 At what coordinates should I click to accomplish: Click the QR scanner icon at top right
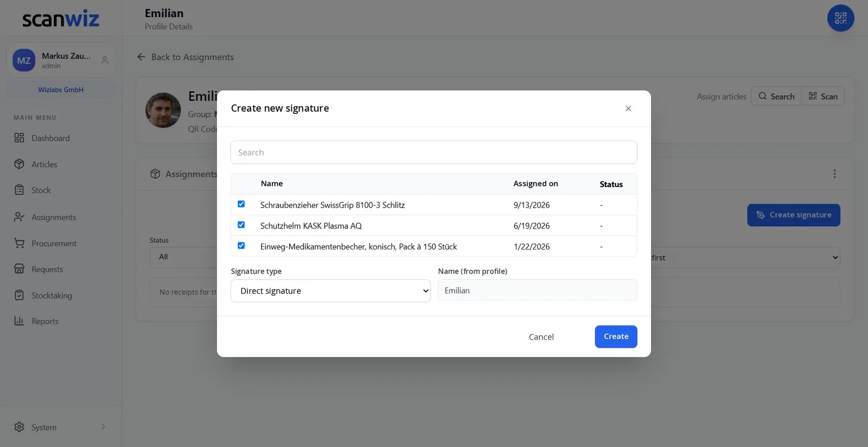pos(840,18)
